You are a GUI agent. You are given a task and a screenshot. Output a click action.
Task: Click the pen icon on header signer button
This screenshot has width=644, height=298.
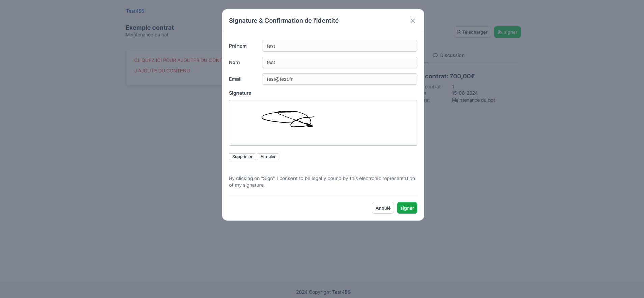(x=500, y=32)
